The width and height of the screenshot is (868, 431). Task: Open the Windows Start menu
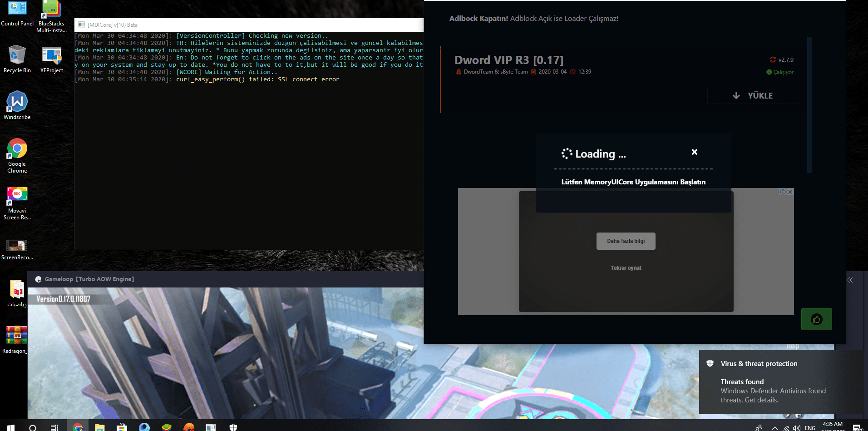[x=11, y=427]
